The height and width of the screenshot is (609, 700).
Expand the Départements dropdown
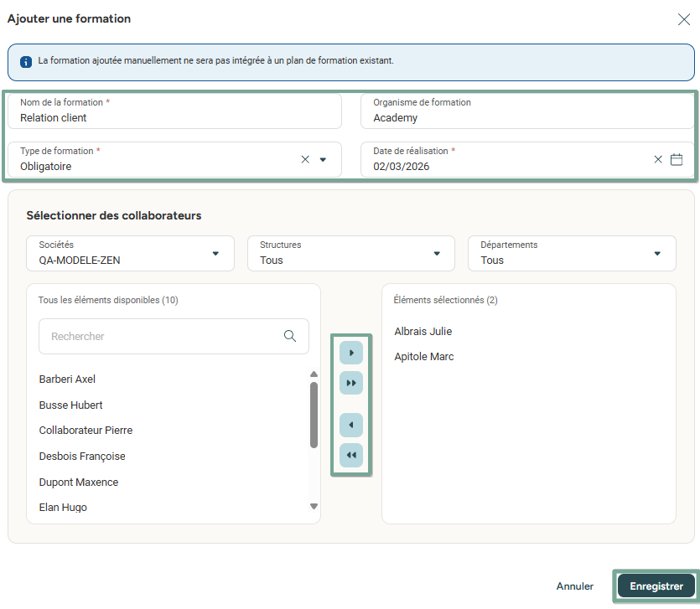point(657,253)
